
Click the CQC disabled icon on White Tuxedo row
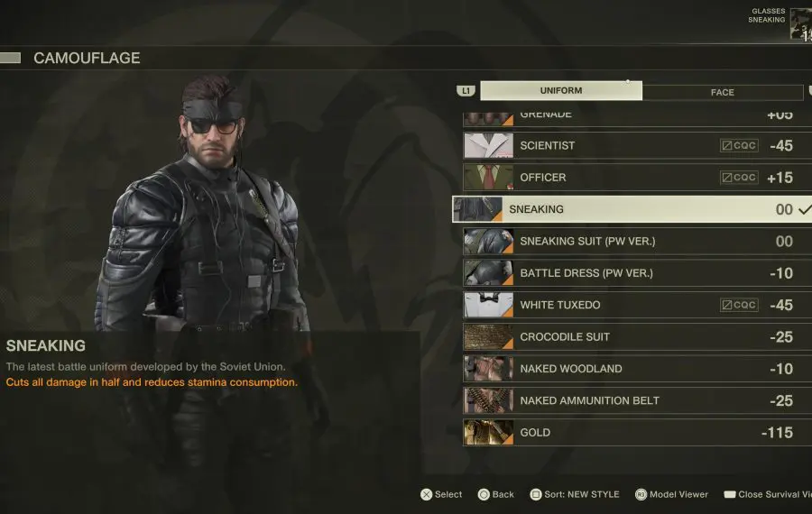[x=739, y=305]
